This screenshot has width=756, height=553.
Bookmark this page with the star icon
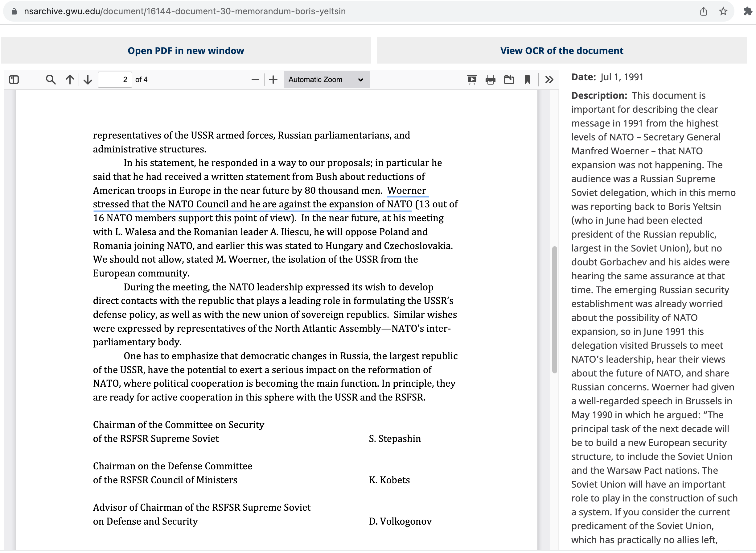click(723, 11)
